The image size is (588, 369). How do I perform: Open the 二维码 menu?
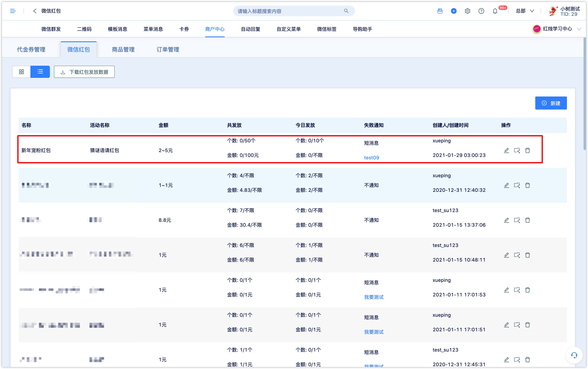[x=84, y=29]
